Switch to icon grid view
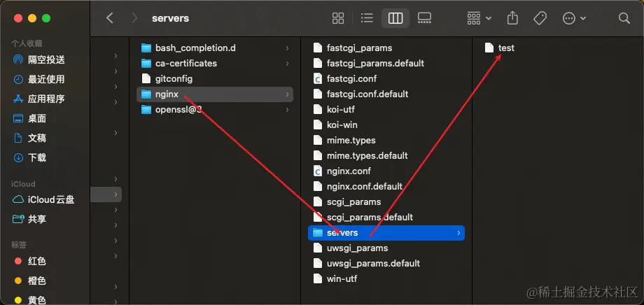644x305 pixels. click(338, 18)
